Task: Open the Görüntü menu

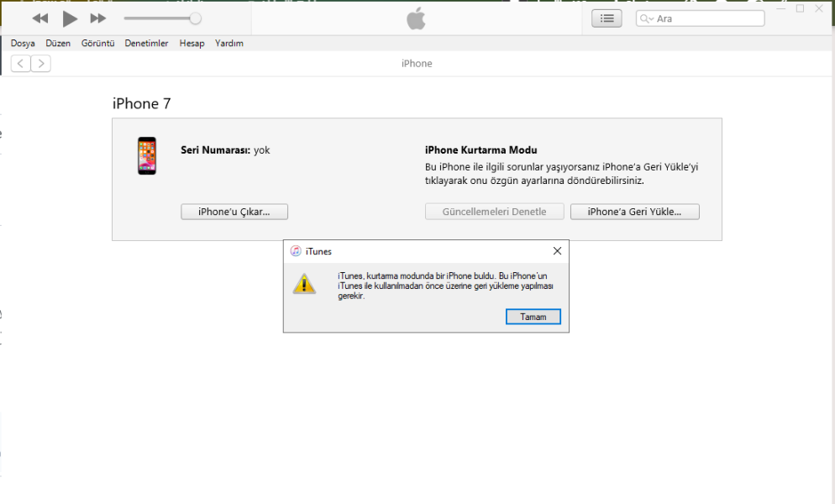Action: (97, 44)
